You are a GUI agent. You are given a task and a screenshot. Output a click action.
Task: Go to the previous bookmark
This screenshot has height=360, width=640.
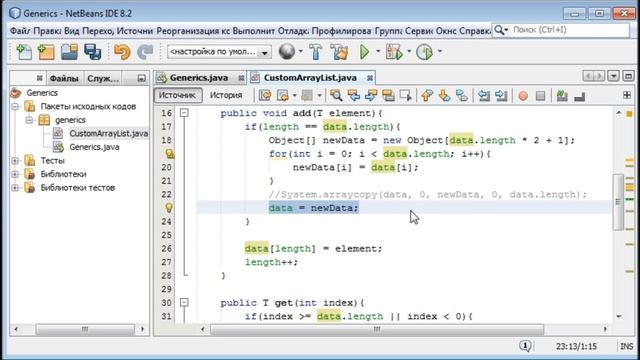pyautogui.click(x=427, y=96)
